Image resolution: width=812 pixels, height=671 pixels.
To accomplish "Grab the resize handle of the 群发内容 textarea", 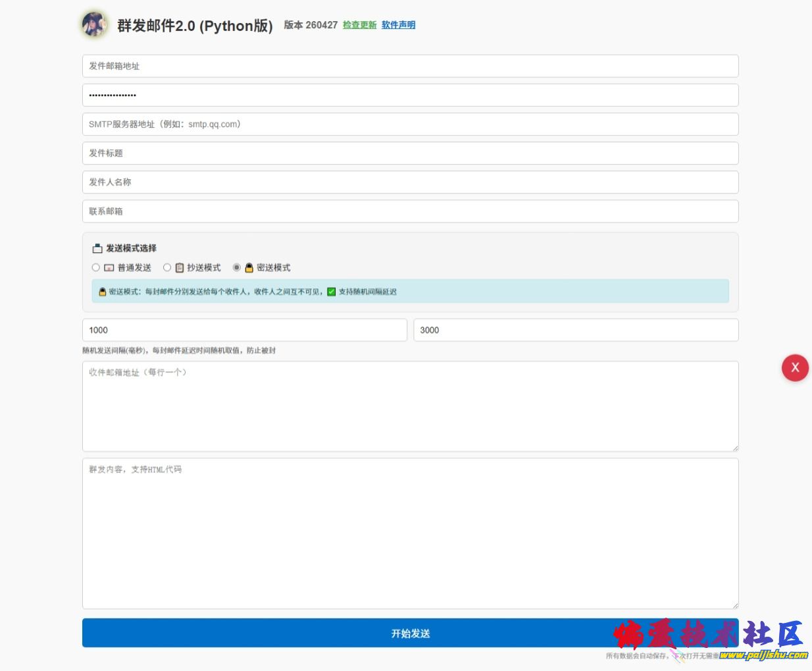I will [734, 605].
